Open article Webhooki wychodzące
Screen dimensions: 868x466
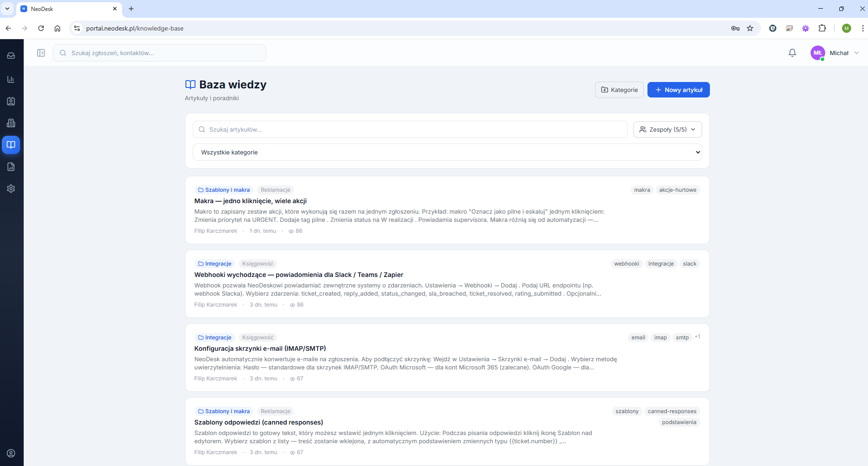pyautogui.click(x=299, y=275)
